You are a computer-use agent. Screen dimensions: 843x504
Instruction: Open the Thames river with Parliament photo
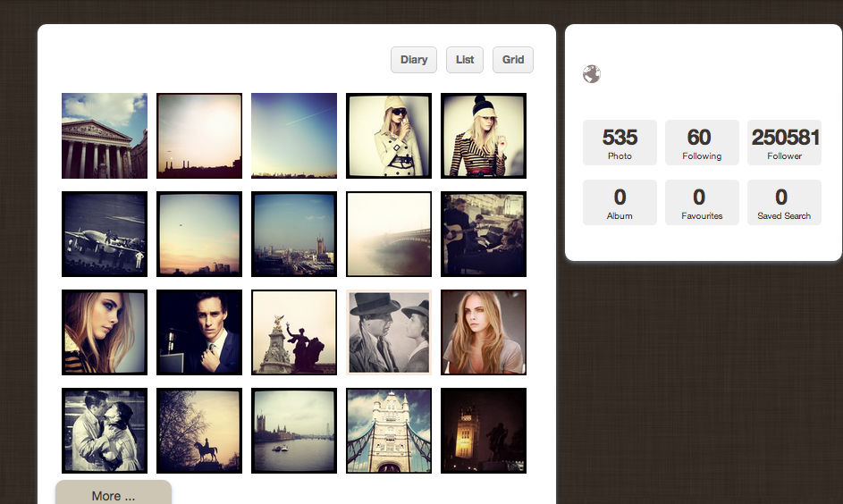pos(294,431)
